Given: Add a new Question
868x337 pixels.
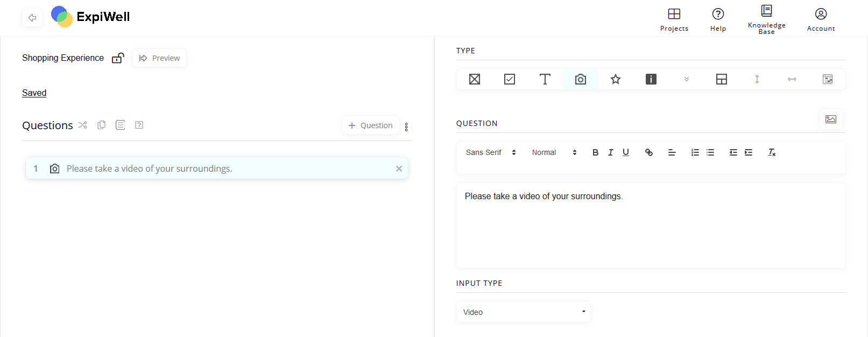Looking at the screenshot, I should coord(370,125).
